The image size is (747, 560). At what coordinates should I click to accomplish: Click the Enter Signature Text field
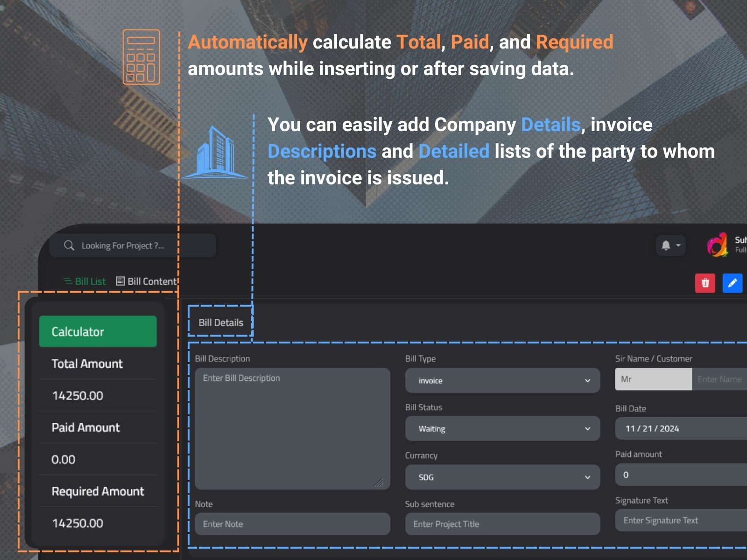pos(682,520)
